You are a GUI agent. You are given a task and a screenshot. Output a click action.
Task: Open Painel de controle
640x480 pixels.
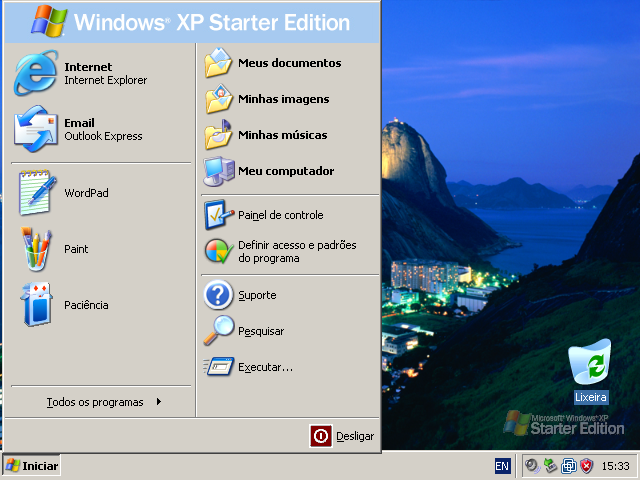[280, 215]
